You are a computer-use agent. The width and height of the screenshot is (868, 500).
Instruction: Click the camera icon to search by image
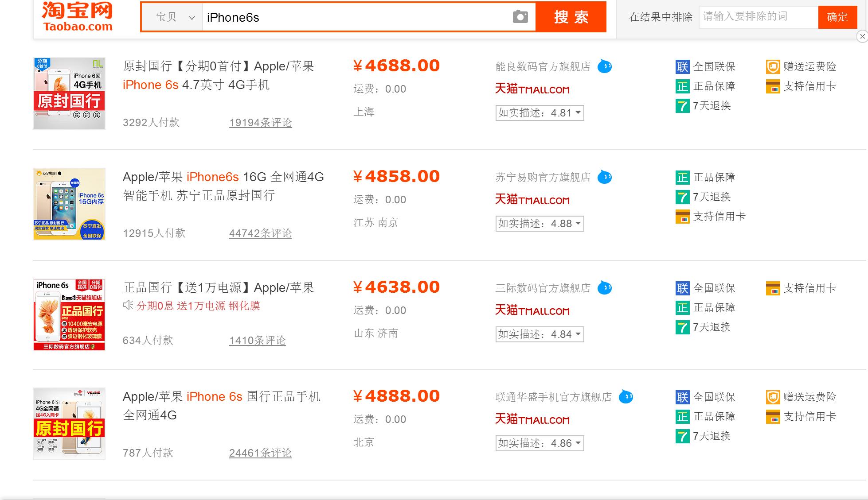point(520,16)
